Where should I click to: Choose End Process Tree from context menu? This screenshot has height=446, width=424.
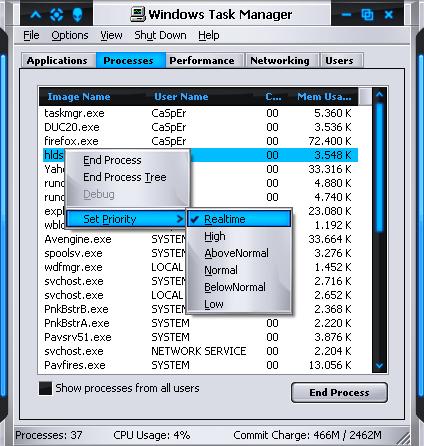[x=125, y=177]
